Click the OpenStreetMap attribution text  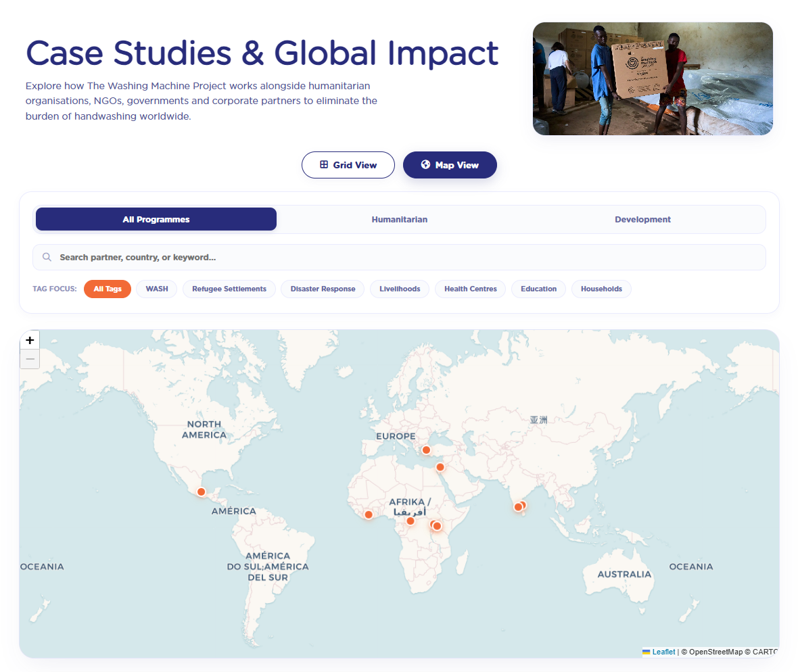(711, 652)
